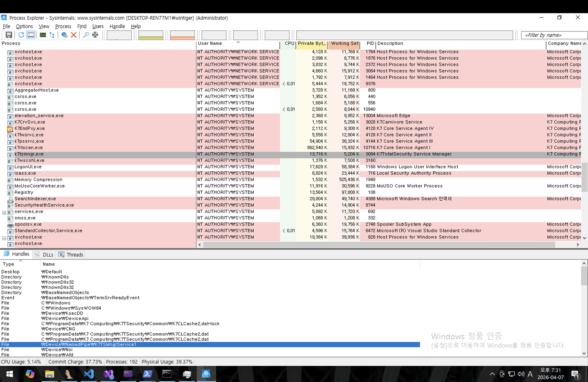Click the crosshair Find Window's Process icon
Image resolution: width=588 pixels, height=382 pixels.
95,35
